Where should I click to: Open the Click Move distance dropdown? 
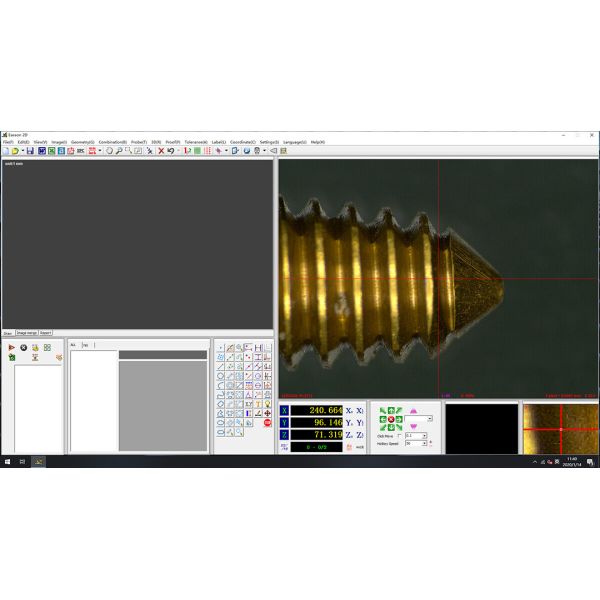[x=424, y=436]
